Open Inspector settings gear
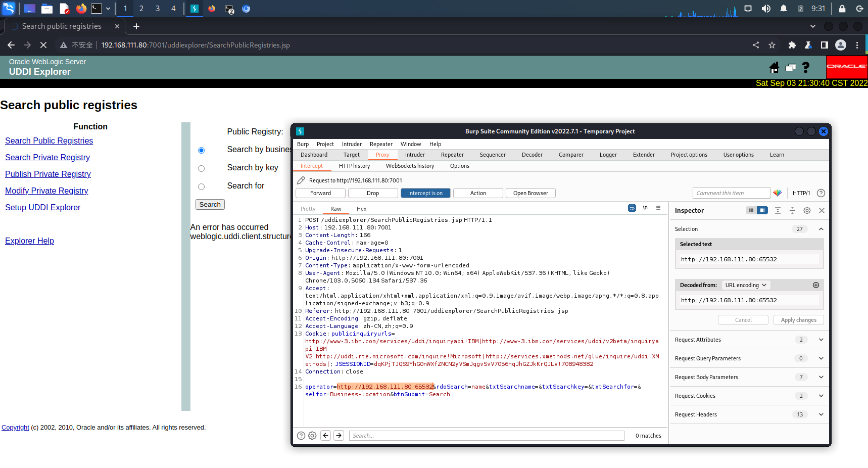Image resolution: width=868 pixels, height=468 pixels. click(x=807, y=211)
